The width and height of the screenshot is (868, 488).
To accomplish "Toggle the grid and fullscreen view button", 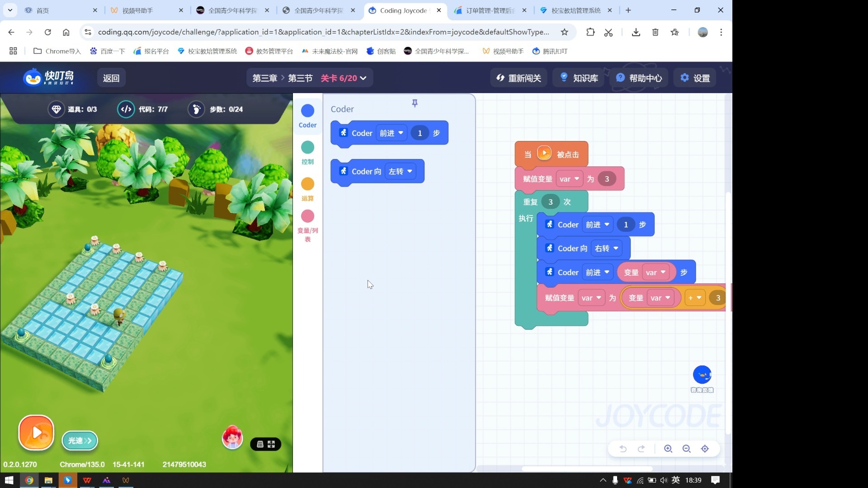I will (266, 444).
